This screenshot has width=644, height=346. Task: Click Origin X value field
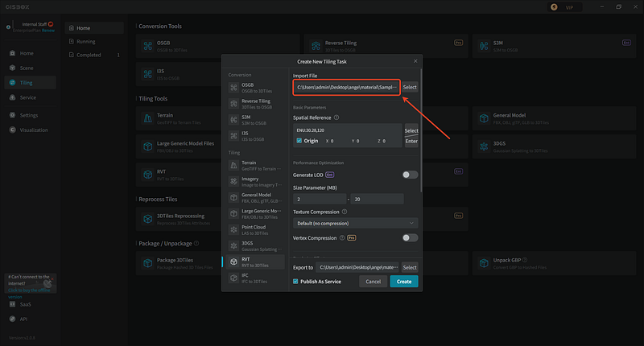(333, 141)
